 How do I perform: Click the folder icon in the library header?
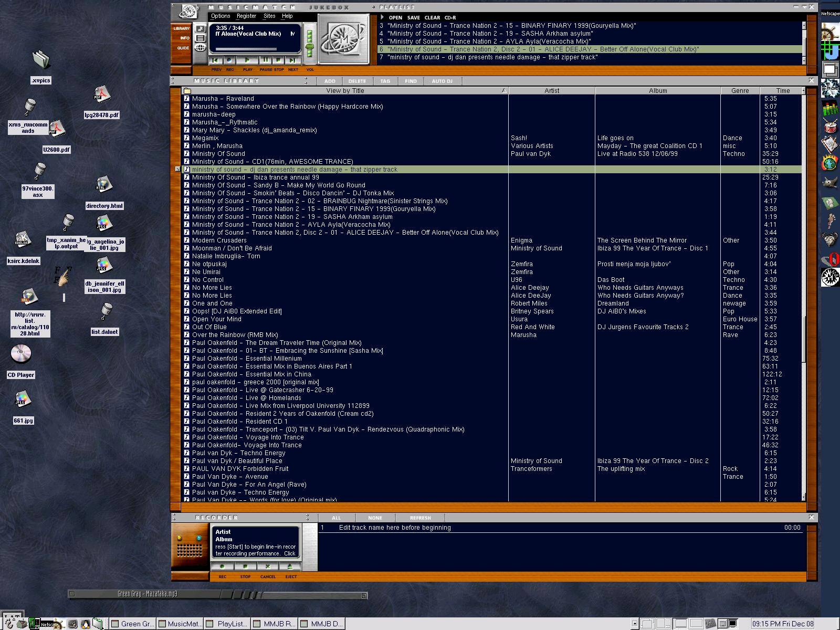click(x=187, y=91)
